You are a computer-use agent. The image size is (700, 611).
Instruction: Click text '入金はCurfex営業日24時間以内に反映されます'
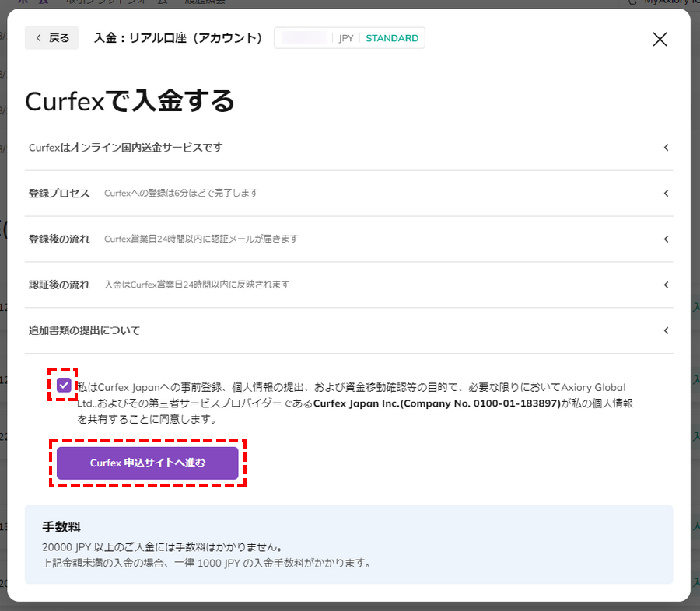click(x=197, y=285)
